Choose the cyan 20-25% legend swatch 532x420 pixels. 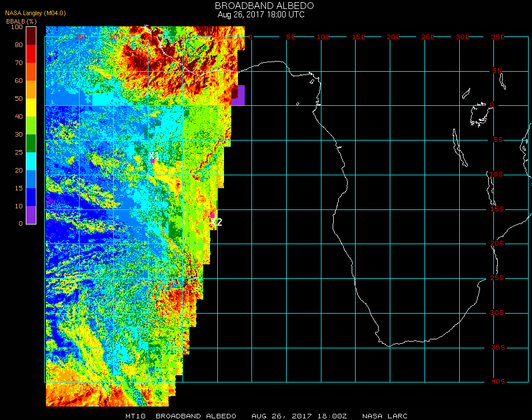(x=31, y=161)
